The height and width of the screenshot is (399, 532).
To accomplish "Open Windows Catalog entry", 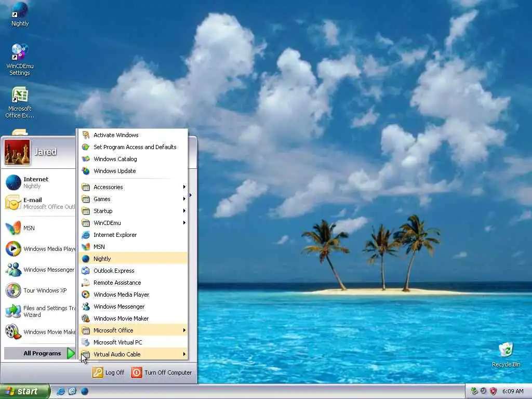I will pyautogui.click(x=133, y=159).
